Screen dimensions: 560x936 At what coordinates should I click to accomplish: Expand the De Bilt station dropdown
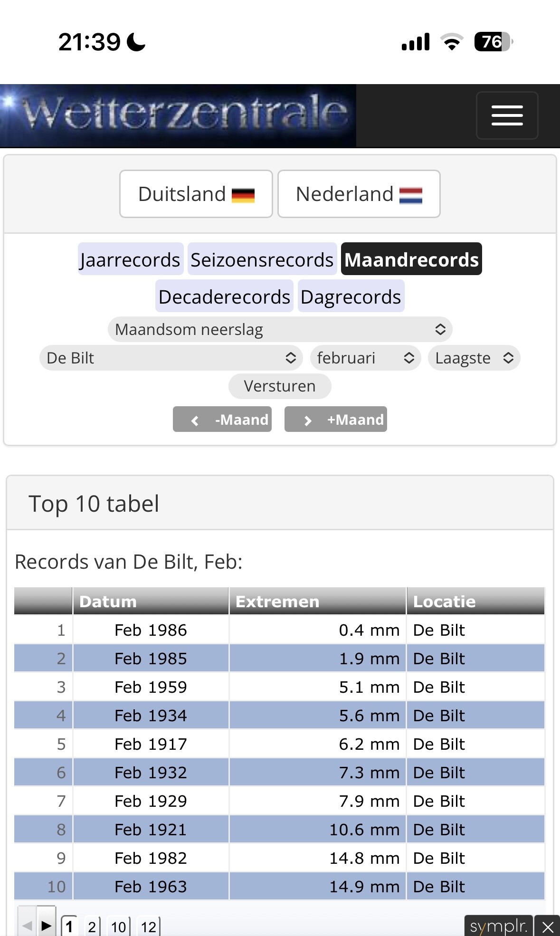click(x=171, y=358)
